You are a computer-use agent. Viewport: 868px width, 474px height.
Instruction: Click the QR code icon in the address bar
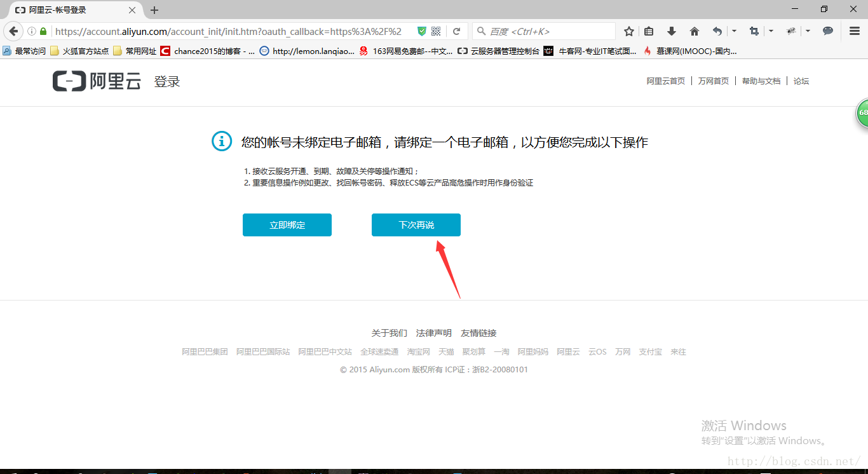[x=436, y=31]
